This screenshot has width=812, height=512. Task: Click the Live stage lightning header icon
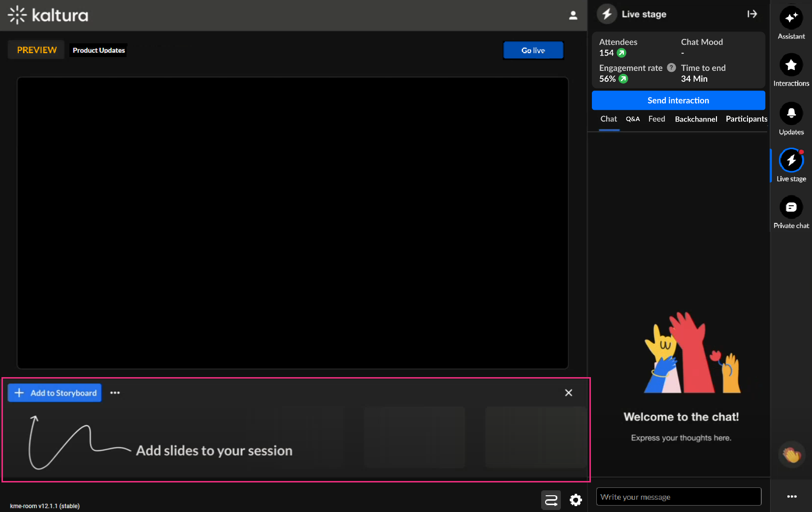(x=607, y=14)
